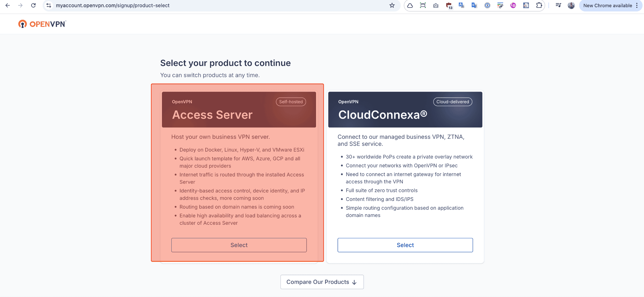Screen dimensions: 644x297
Task: Click the CloudConnexa card header banner
Action: click(405, 110)
